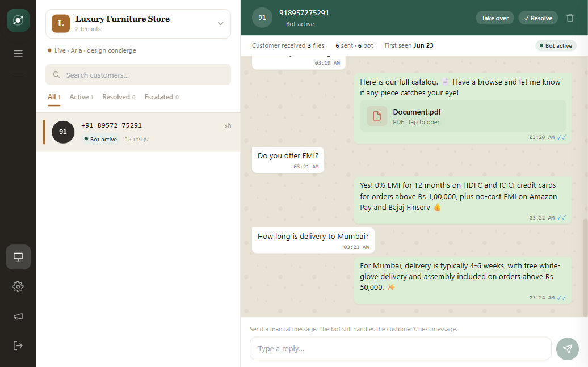The height and width of the screenshot is (367, 588).
Task: Click the 'Do you offer EMI?' message
Action: point(288,160)
